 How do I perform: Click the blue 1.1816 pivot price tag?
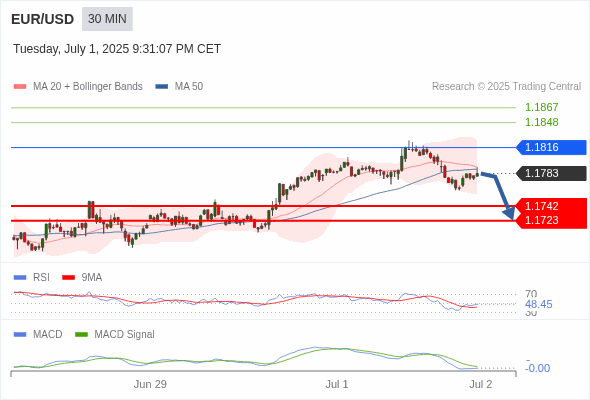(551, 147)
